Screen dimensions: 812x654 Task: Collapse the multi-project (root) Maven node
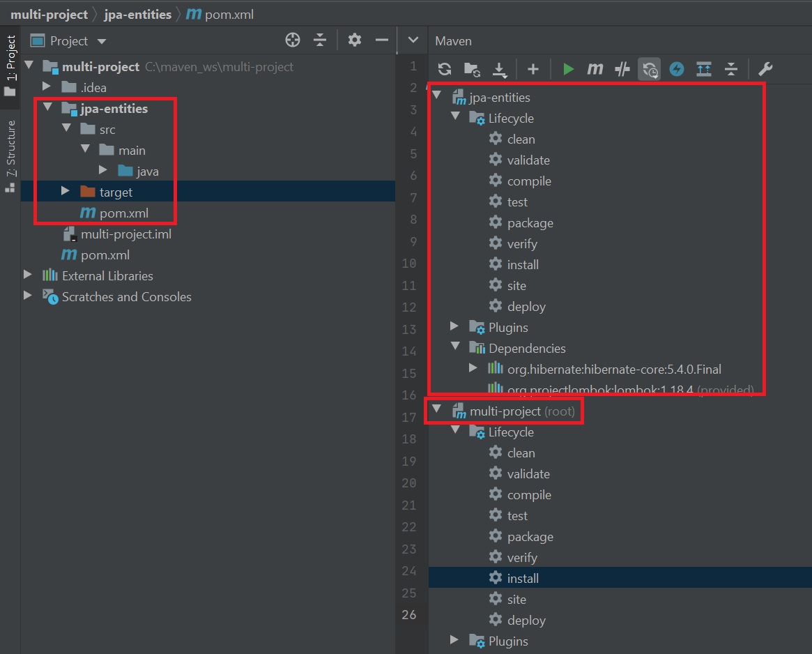[436, 411]
